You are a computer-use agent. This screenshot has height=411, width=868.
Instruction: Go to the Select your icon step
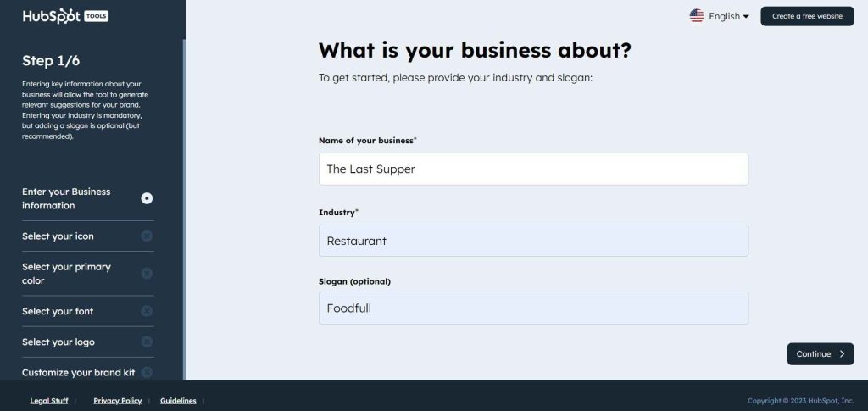tap(58, 236)
